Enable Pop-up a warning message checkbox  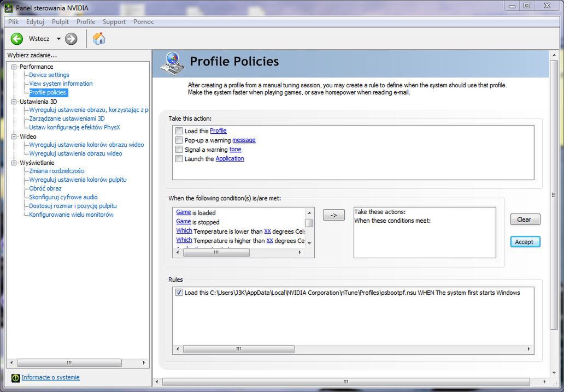pyautogui.click(x=179, y=140)
